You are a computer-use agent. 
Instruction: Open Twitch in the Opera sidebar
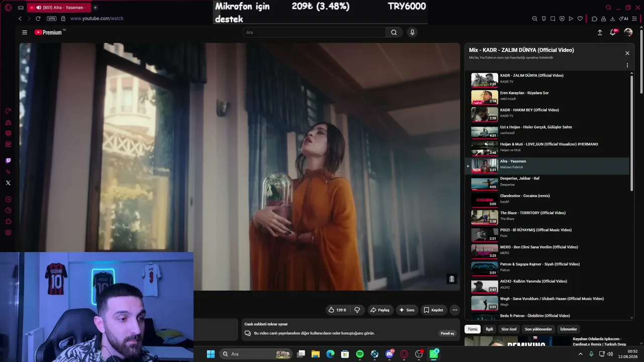click(x=8, y=161)
